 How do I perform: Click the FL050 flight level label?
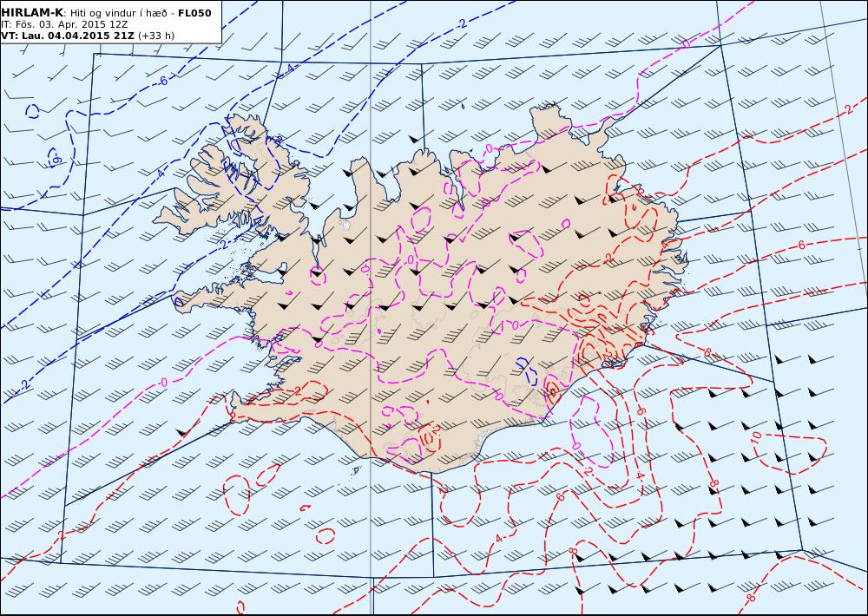(x=194, y=13)
